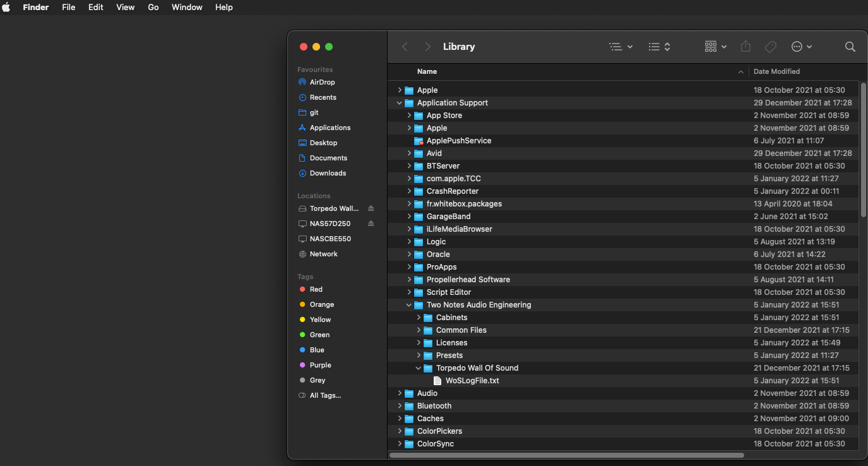Select the Red tag
868x466 pixels.
click(x=316, y=289)
